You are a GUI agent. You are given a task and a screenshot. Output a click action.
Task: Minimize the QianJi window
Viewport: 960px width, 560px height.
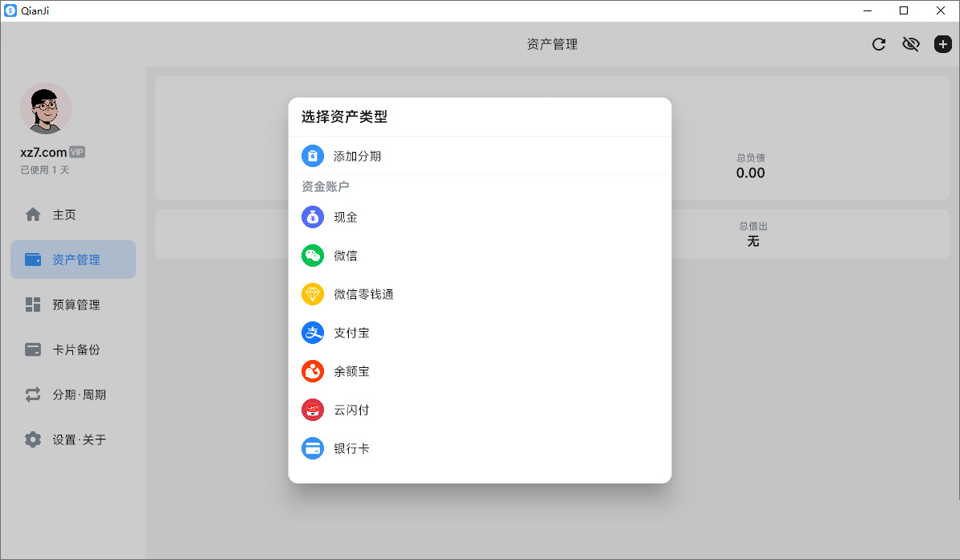coord(868,10)
